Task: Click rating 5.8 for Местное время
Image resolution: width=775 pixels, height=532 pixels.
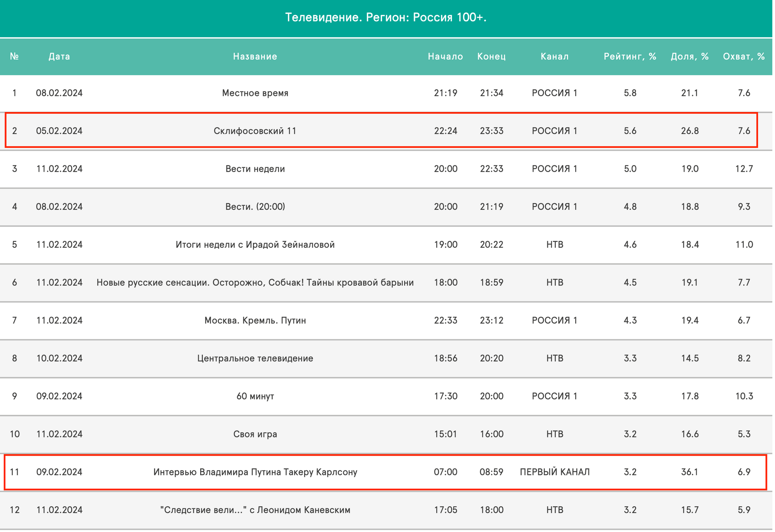Action: tap(630, 93)
